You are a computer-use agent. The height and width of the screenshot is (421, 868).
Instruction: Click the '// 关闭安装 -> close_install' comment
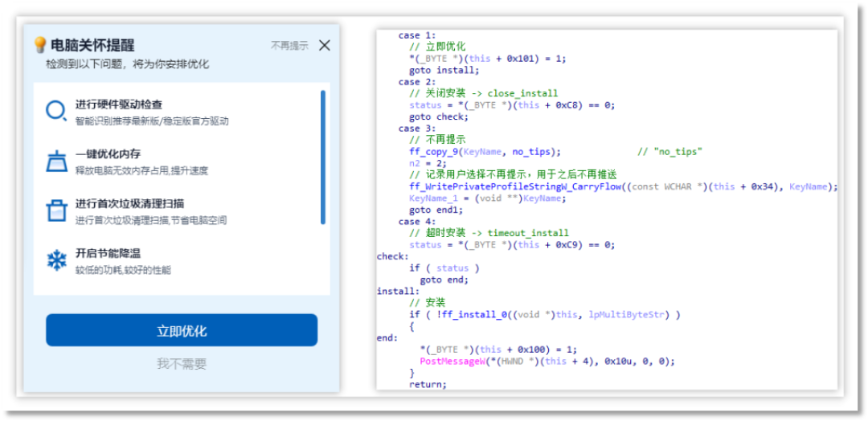(x=484, y=93)
